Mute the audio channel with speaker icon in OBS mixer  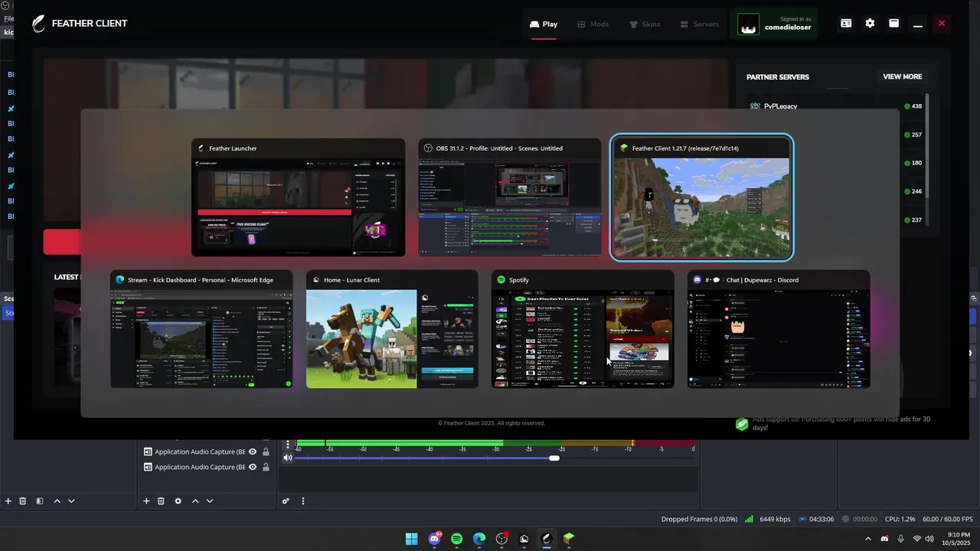[x=288, y=458]
